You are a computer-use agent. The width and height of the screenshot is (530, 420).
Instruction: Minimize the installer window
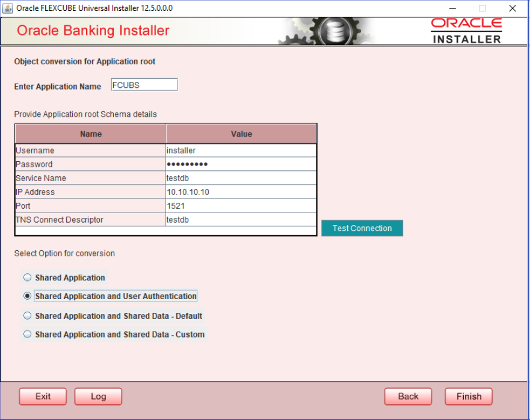[451, 8]
